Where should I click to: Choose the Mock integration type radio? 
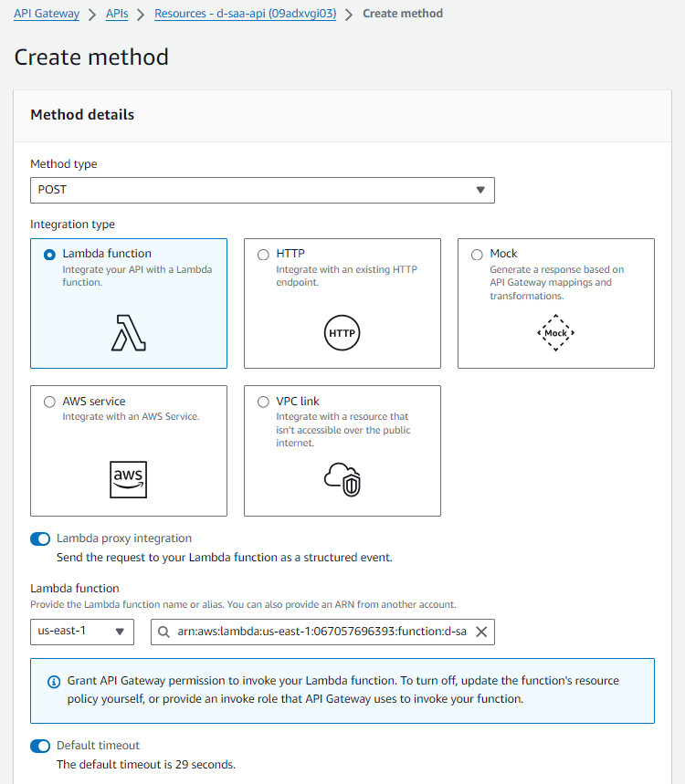(x=477, y=255)
